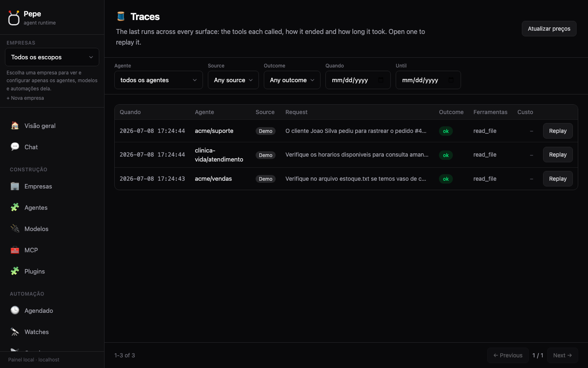Replay the acme/vendas trace
Screen dimensions: 588x368
coord(558,179)
